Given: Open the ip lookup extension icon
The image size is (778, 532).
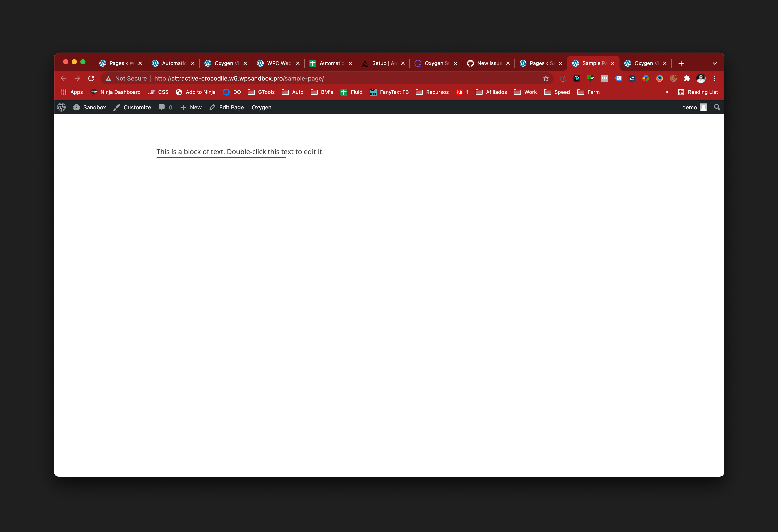Looking at the screenshot, I should pyautogui.click(x=632, y=78).
